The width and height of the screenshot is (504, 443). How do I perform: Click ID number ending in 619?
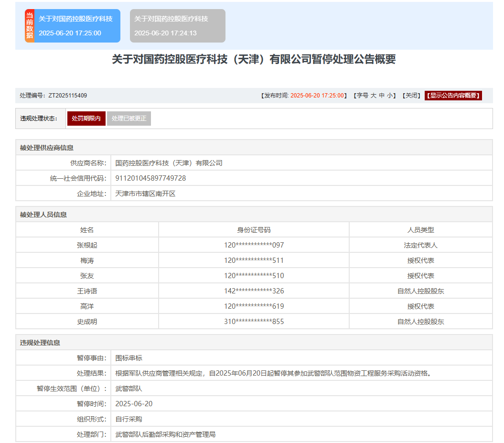pyautogui.click(x=254, y=306)
